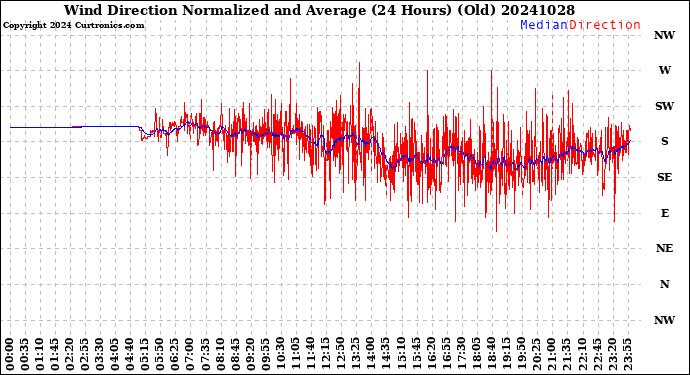Click the 01:10 time label
Image resolution: width=690 pixels, height=375 pixels.
click(40, 355)
